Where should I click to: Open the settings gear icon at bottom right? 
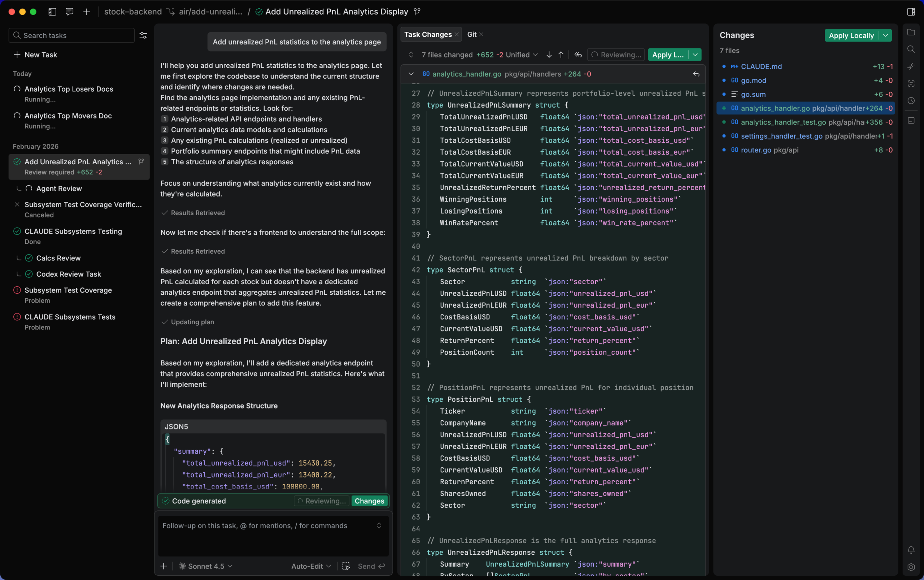pos(911,567)
